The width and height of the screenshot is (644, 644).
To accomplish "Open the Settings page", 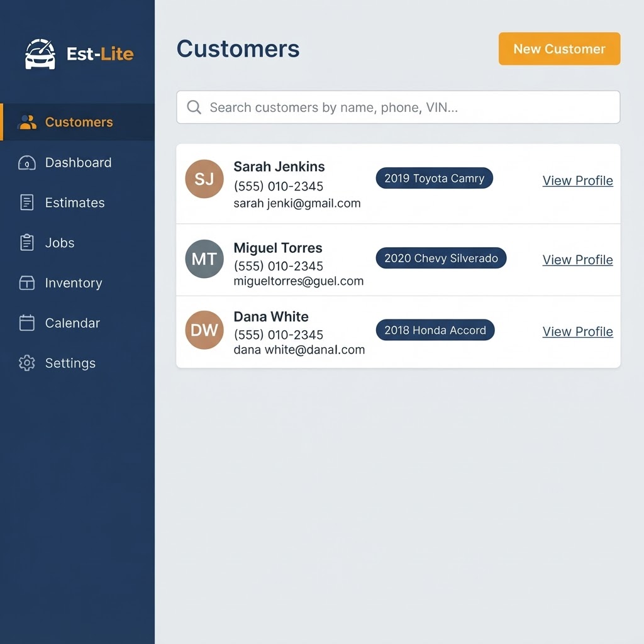I will (x=77, y=363).
